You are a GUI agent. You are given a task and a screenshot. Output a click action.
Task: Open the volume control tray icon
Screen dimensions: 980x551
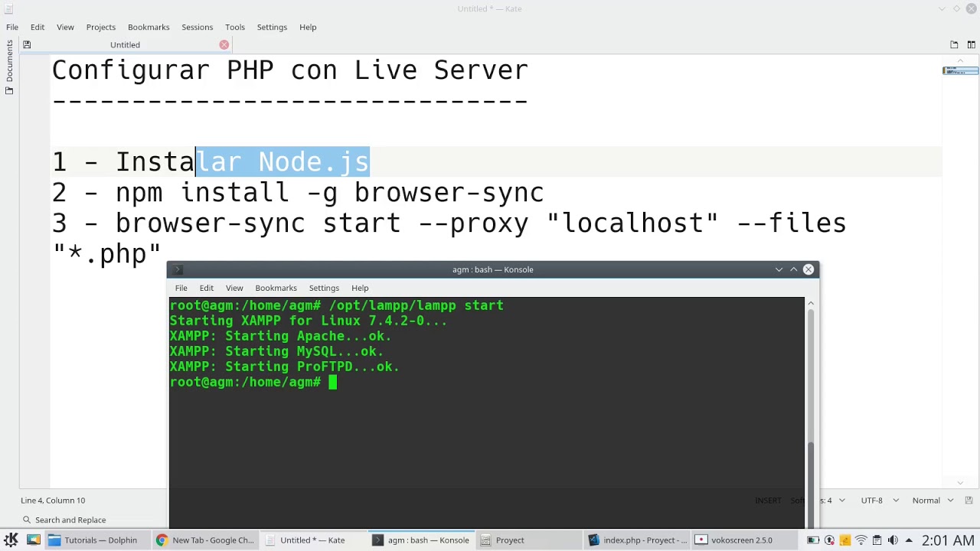(893, 540)
